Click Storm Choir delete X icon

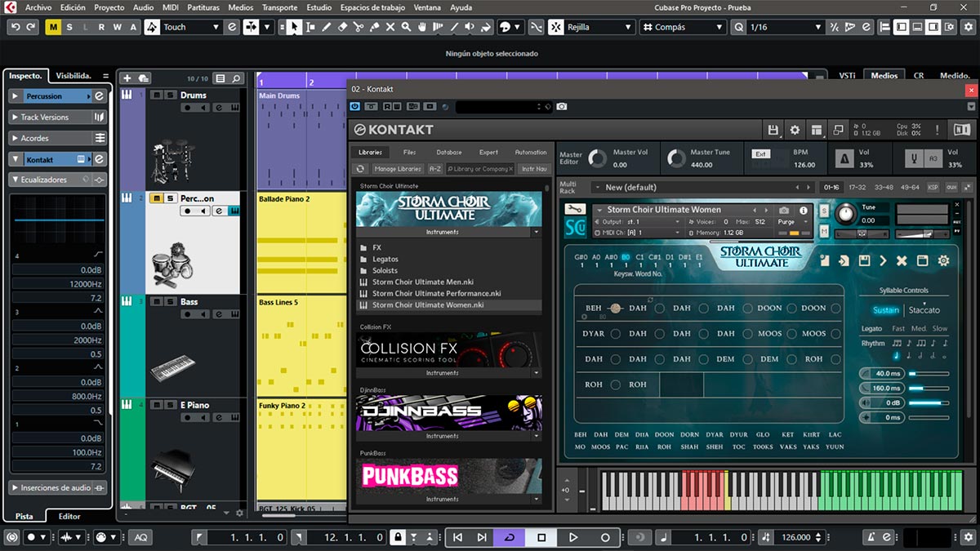[902, 260]
